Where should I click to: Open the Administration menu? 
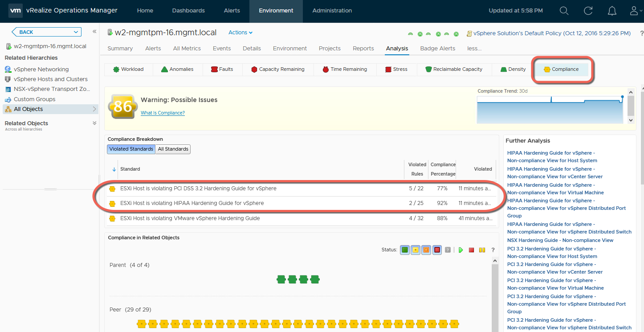[x=332, y=11]
